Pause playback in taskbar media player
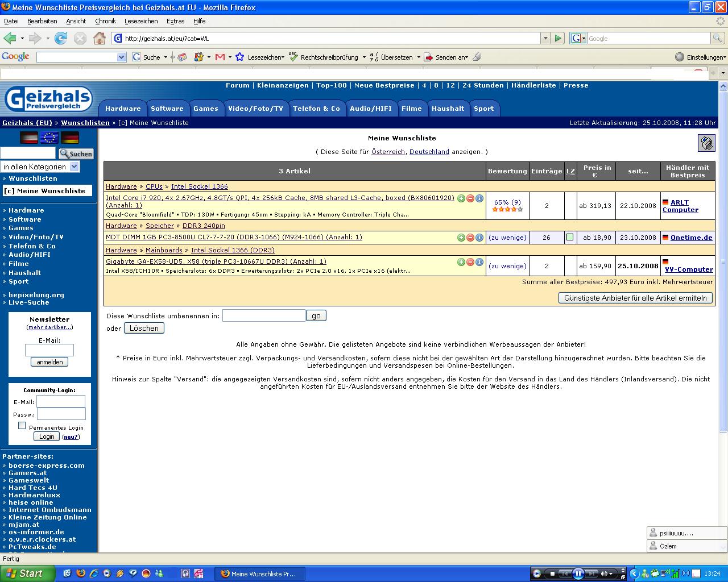Viewport: 728px width, 582px height. (578, 573)
